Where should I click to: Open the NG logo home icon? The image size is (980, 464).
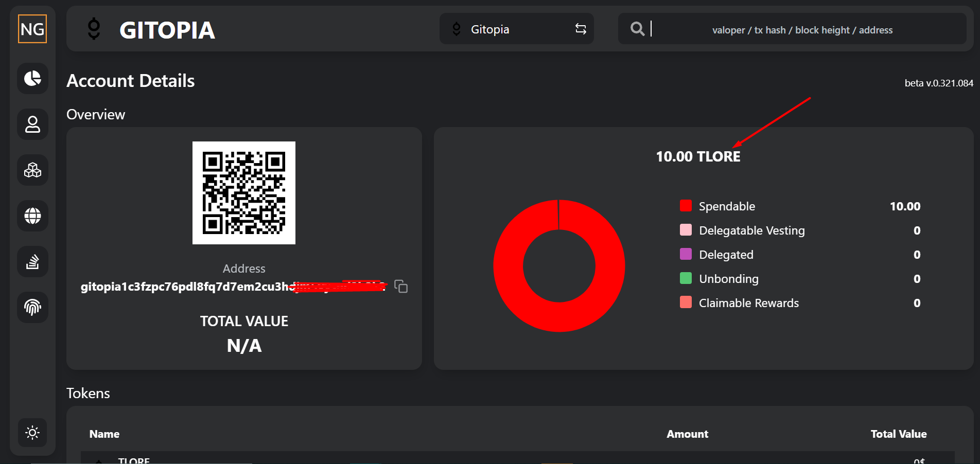32,29
